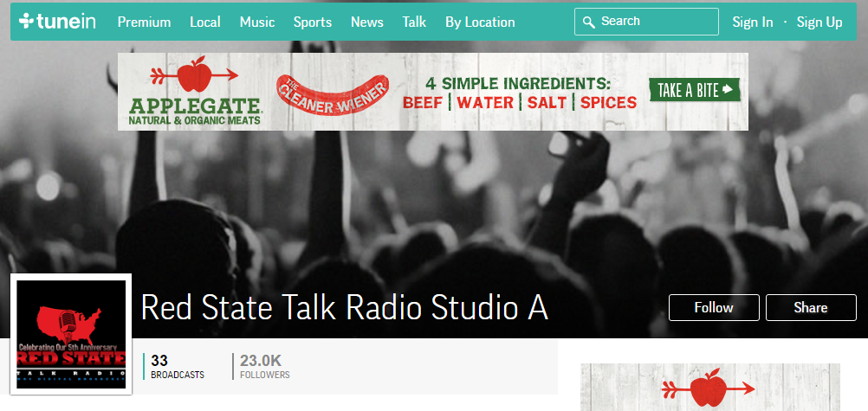Share this radio station
The image size is (868, 411).
click(810, 307)
